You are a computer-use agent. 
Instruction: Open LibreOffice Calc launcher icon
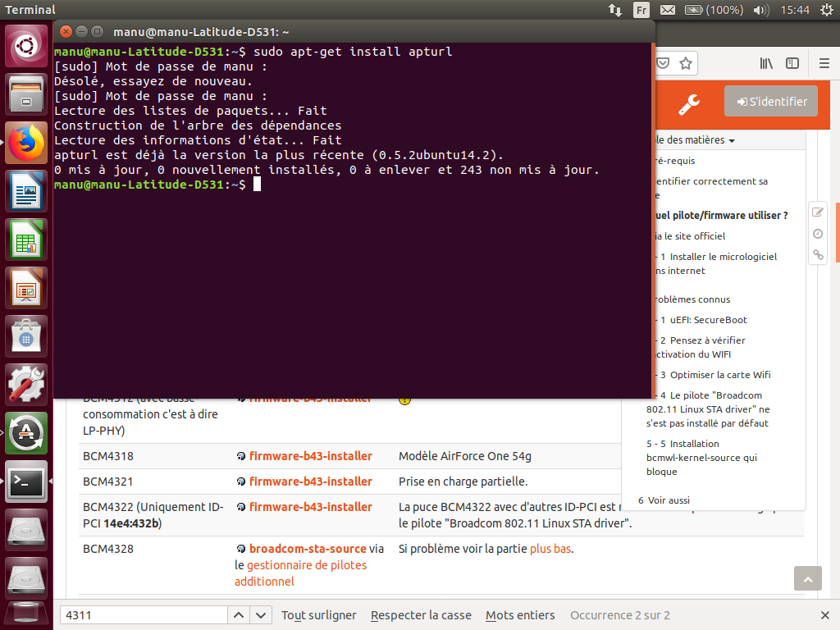(26, 240)
